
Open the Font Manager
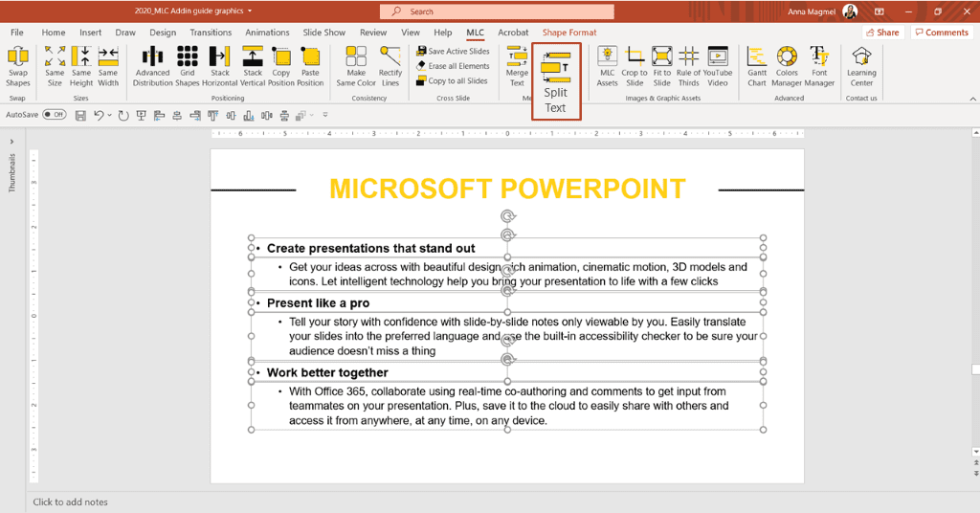click(x=819, y=66)
